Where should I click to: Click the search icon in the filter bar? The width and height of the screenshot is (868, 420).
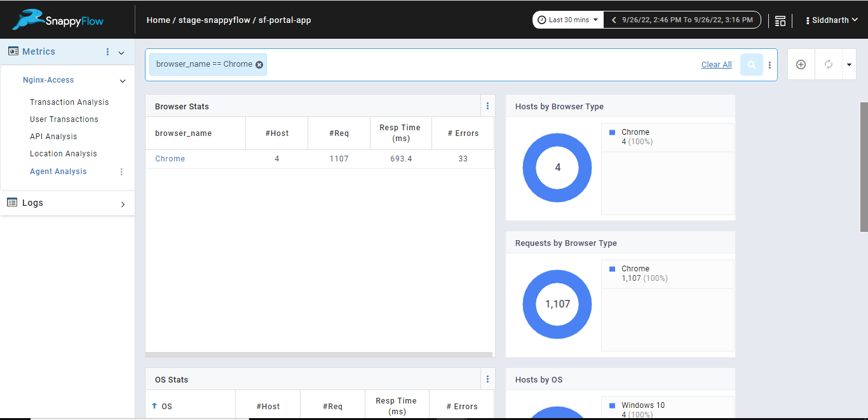point(752,64)
